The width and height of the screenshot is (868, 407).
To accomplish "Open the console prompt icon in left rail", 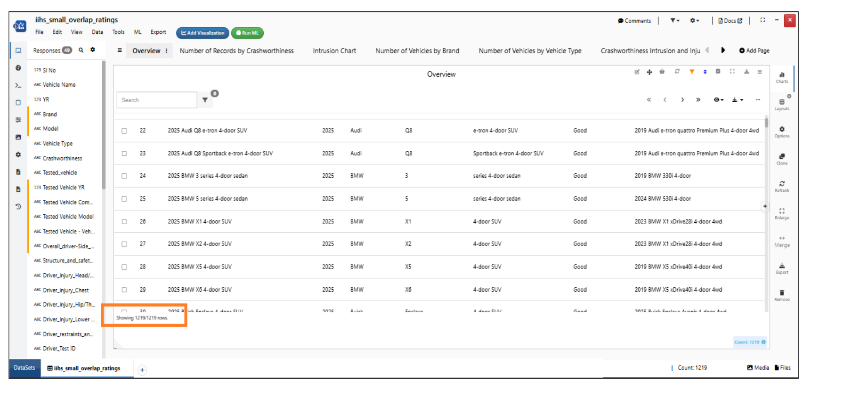I will tap(18, 85).
